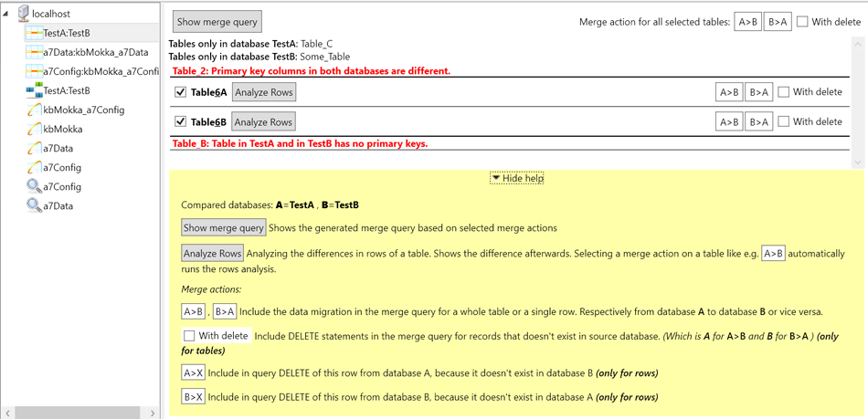The height and width of the screenshot is (419, 868).
Task: Click the localhost server icon
Action: pos(24,14)
